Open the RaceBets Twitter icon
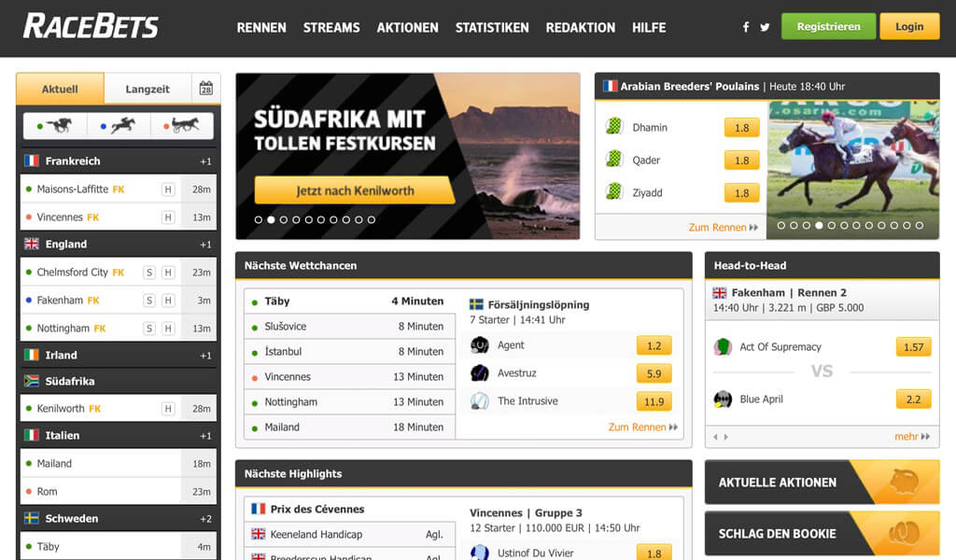 point(765,27)
